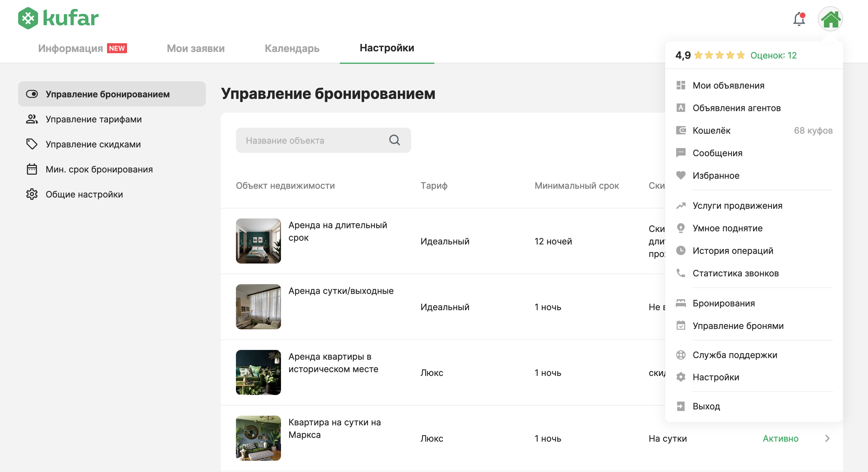This screenshot has height=472, width=868.
Task: Open Избранное menu entry
Action: (754, 175)
